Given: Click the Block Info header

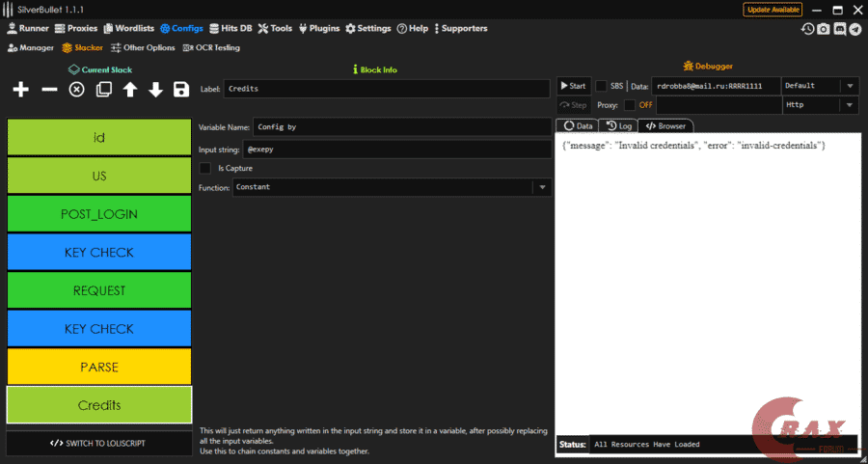Looking at the screenshot, I should click(375, 69).
